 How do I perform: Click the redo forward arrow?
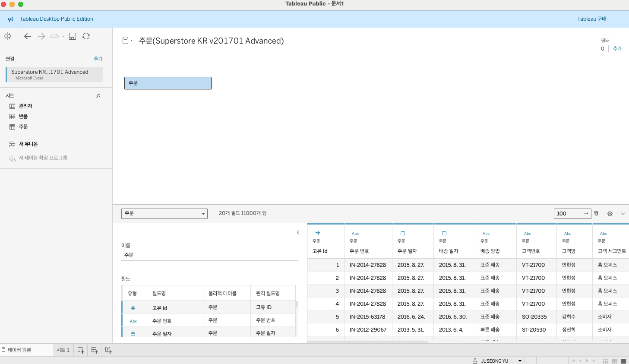[x=41, y=36]
